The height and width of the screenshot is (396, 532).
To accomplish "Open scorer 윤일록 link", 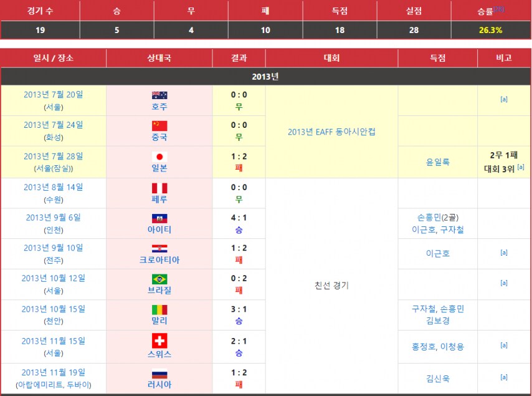I will click(x=437, y=162).
